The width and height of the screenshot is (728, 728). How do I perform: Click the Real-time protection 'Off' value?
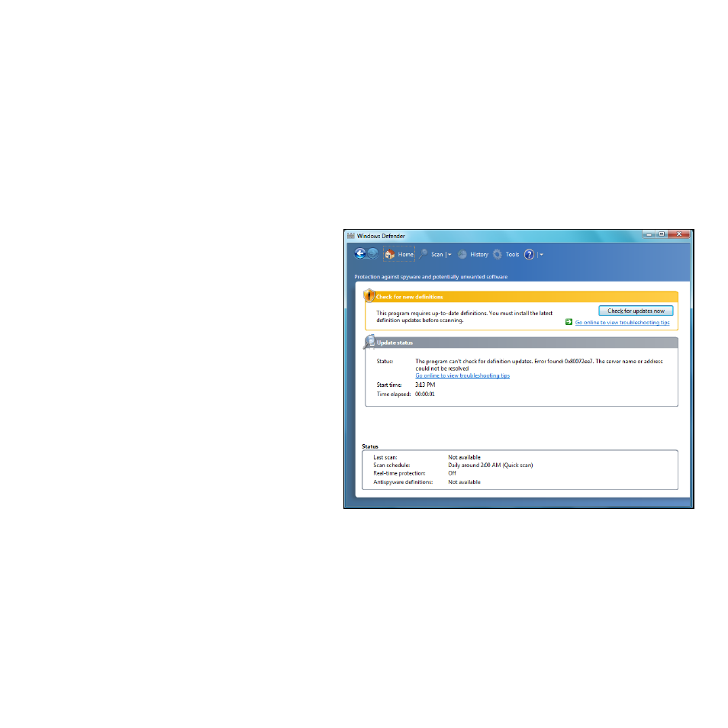(x=452, y=473)
